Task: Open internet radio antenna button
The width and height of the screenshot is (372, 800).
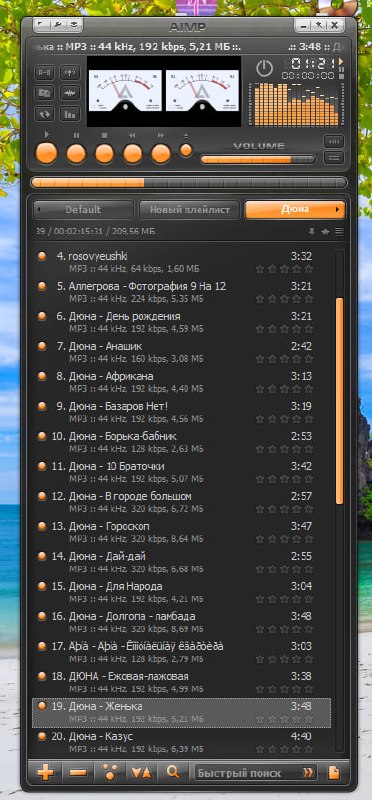Action: [x=69, y=72]
